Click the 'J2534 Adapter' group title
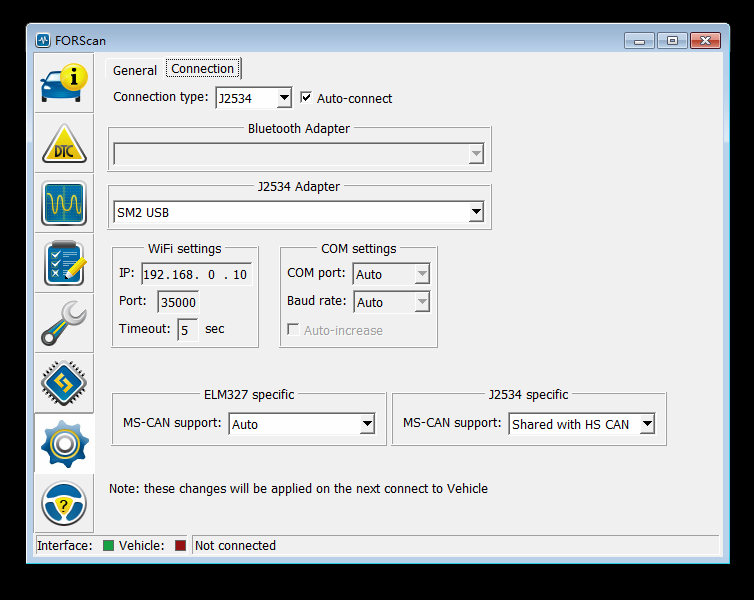The width and height of the screenshot is (754, 600). [x=299, y=186]
